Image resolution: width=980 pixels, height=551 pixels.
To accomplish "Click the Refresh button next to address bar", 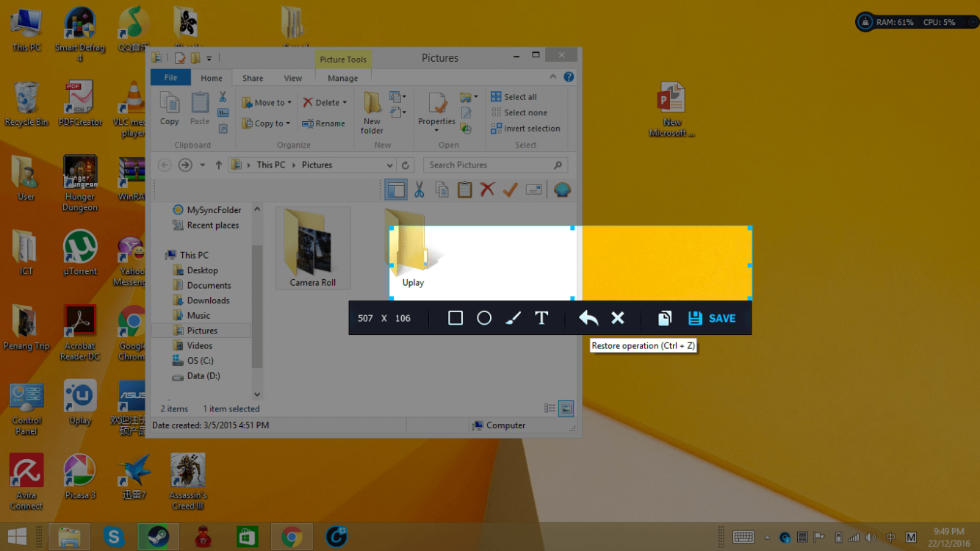I will (406, 165).
